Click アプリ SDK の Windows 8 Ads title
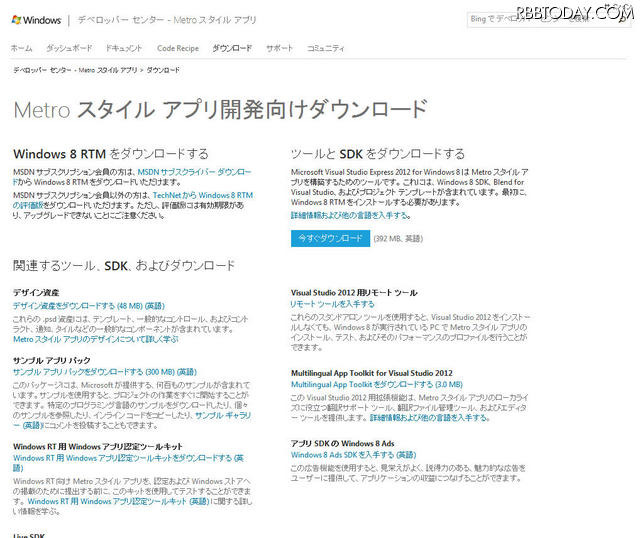This screenshot has height=538, width=640. tap(342, 443)
